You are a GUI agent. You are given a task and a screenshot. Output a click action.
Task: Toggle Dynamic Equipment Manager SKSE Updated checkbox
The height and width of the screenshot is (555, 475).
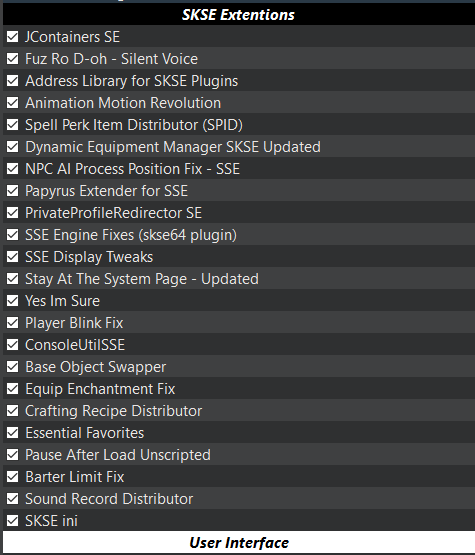tap(13, 147)
